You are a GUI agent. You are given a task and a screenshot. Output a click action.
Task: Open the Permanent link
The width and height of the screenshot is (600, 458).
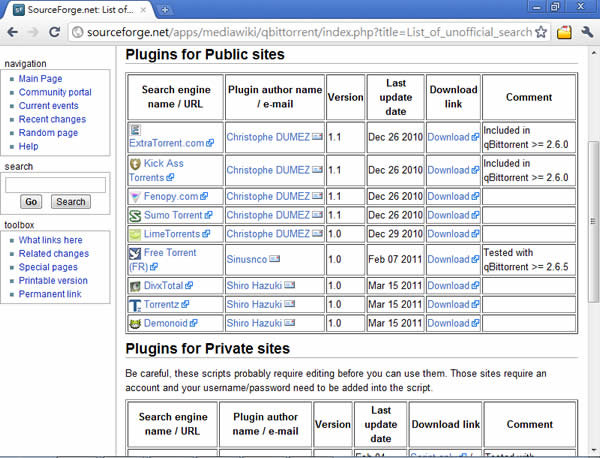(x=50, y=294)
